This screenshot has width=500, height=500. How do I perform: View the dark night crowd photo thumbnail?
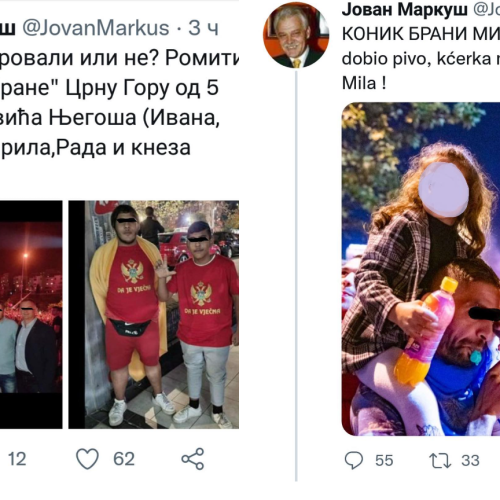tap(31, 314)
